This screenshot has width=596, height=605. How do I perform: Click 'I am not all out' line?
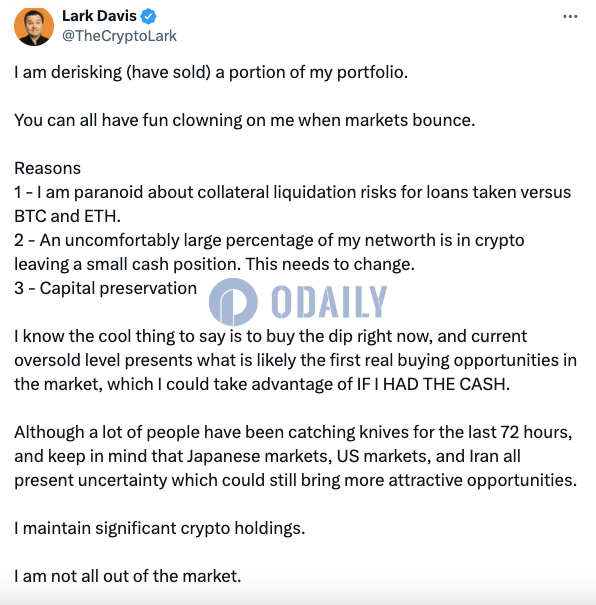128,576
